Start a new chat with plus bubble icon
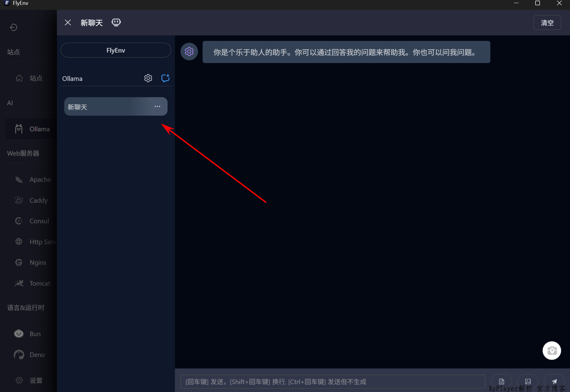 click(165, 78)
